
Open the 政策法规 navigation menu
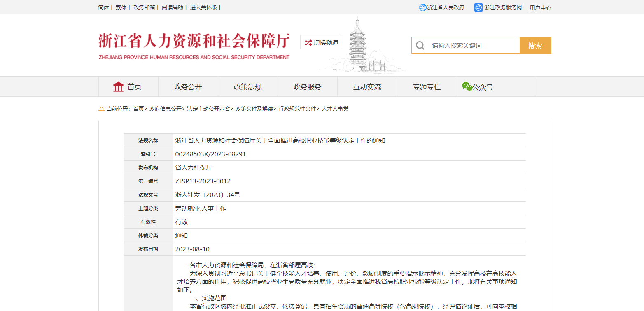[x=248, y=87]
